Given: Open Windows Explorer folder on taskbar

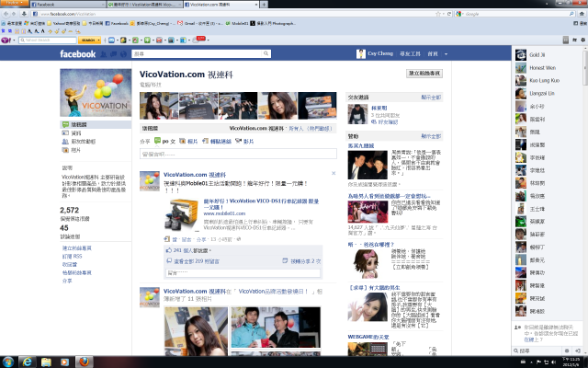Looking at the screenshot, I should pyautogui.click(x=46, y=362).
